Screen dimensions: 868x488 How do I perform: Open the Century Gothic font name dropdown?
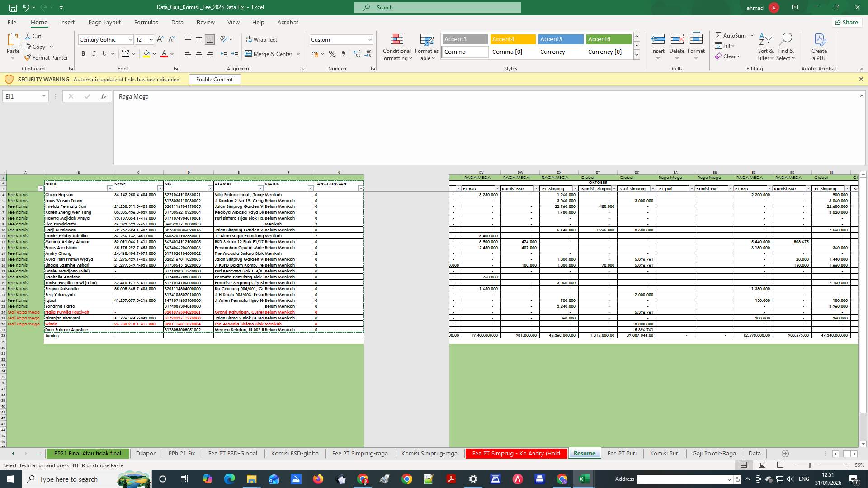tap(131, 40)
